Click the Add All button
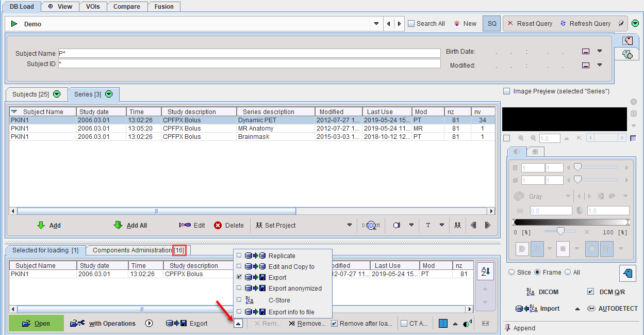Screen dimensions: 644x335 pyautogui.click(x=130, y=225)
